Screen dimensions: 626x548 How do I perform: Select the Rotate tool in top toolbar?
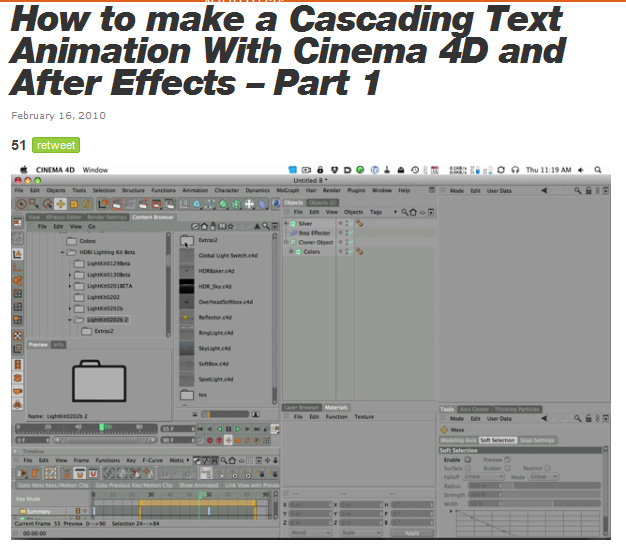87,204
